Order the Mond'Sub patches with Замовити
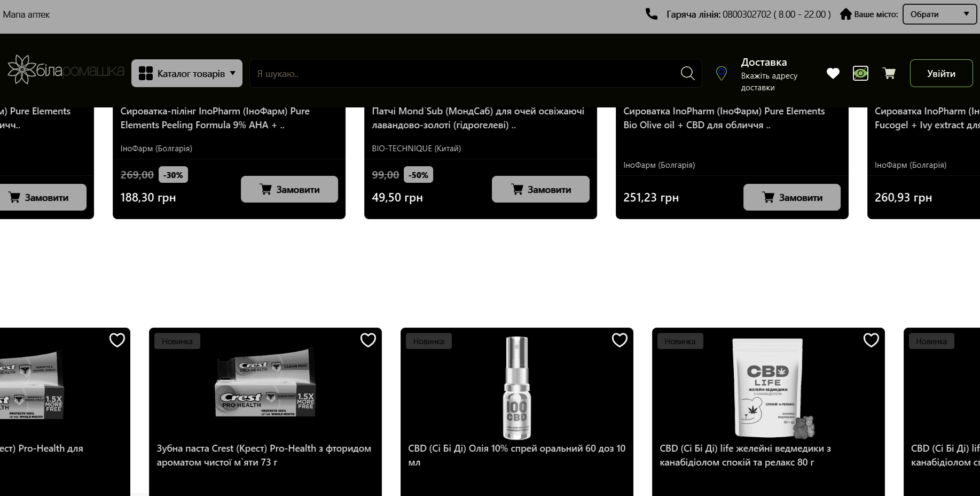This screenshot has height=496, width=980. click(x=540, y=189)
